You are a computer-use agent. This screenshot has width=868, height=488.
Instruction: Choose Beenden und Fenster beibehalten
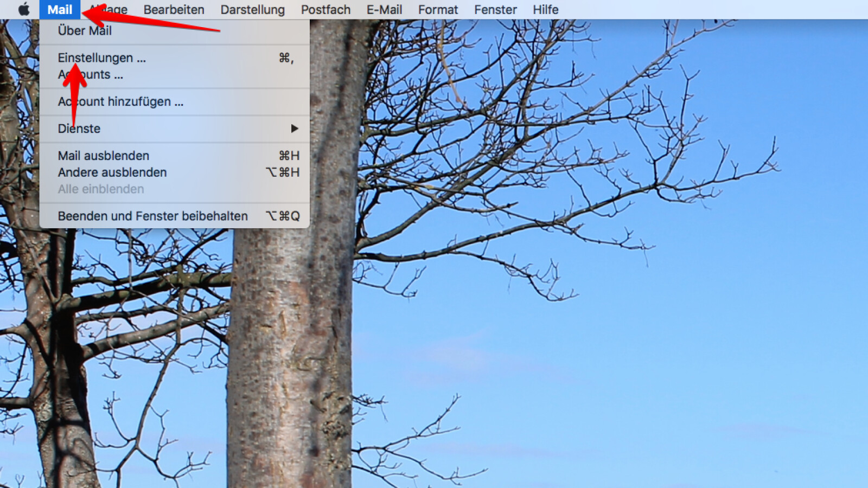[x=152, y=216]
